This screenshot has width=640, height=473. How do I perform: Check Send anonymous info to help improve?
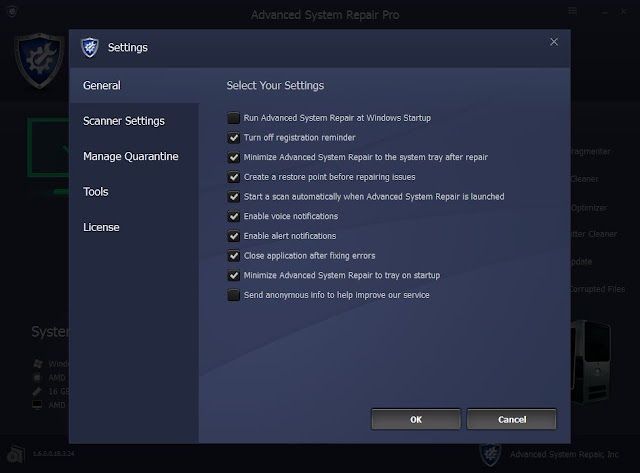[233, 295]
